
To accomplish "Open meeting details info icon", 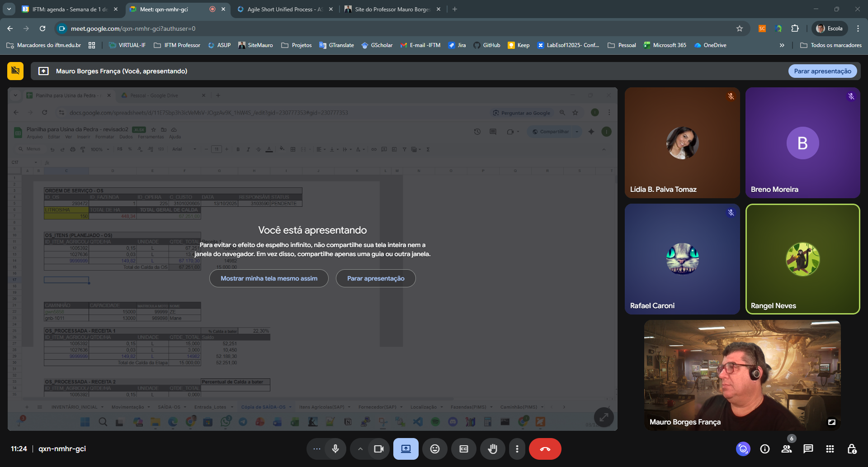I will pos(765,449).
